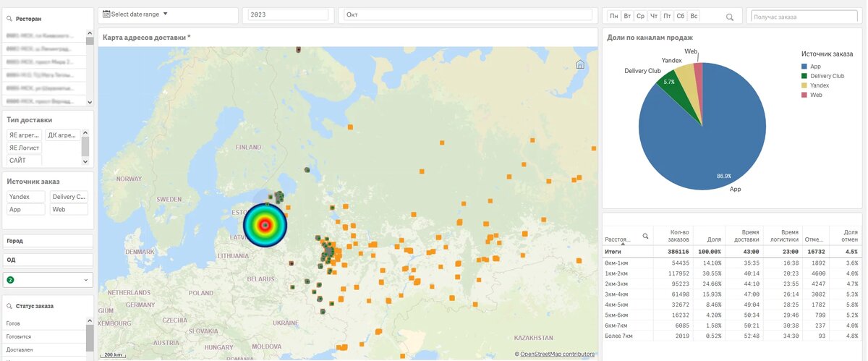Click the heatmap circle near Latvia
Viewport: 868px width, 361px height.
pos(265,225)
